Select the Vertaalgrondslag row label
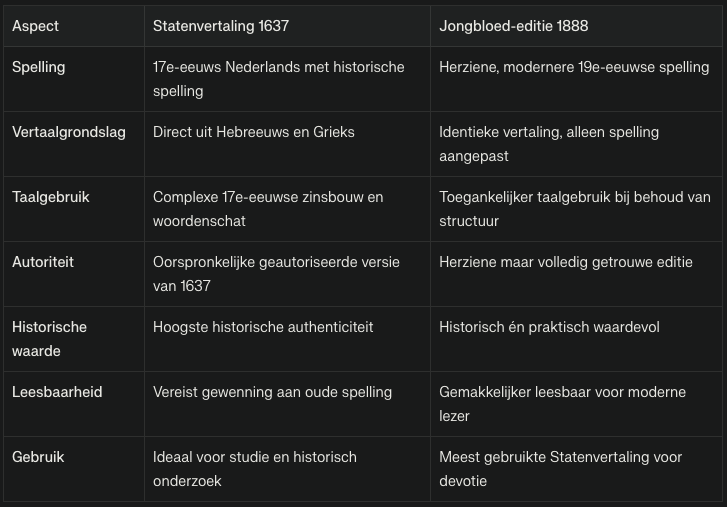The image size is (727, 507). [x=69, y=132]
